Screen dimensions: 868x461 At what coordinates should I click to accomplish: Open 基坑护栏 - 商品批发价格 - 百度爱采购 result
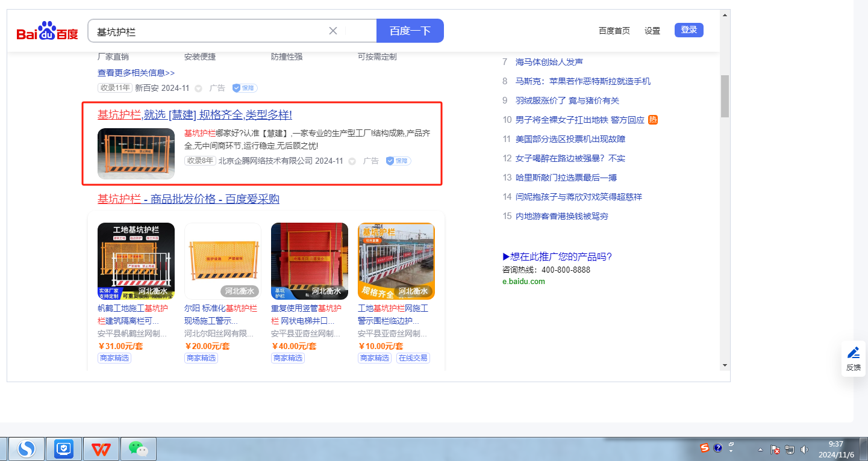click(189, 199)
